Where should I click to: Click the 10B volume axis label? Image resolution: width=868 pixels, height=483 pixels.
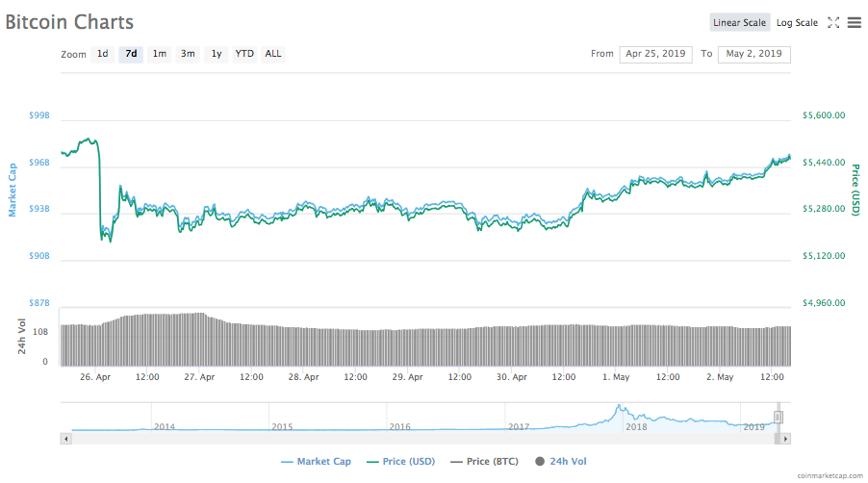tap(40, 332)
